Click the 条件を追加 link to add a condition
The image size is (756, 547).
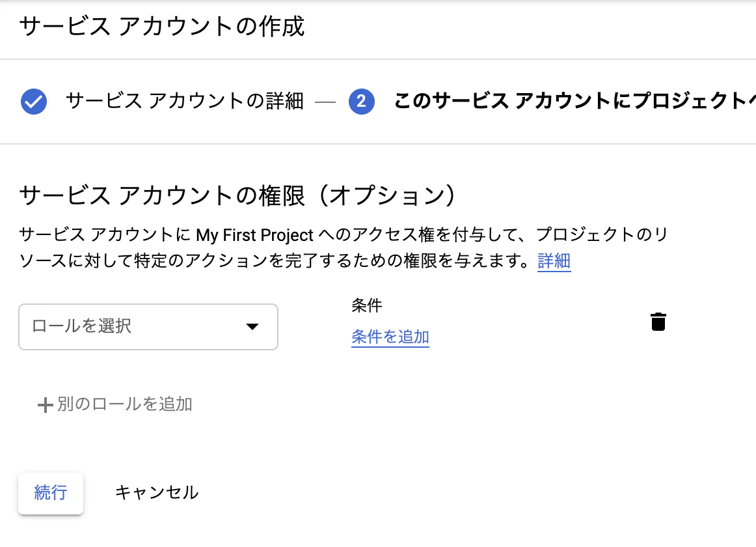coord(390,337)
